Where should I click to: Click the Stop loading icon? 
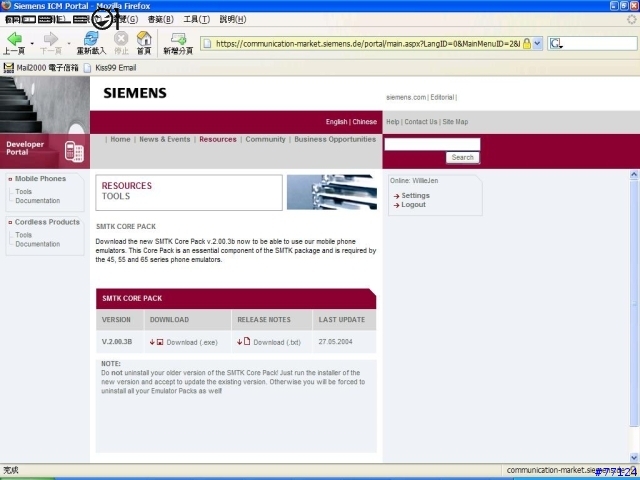click(x=121, y=39)
